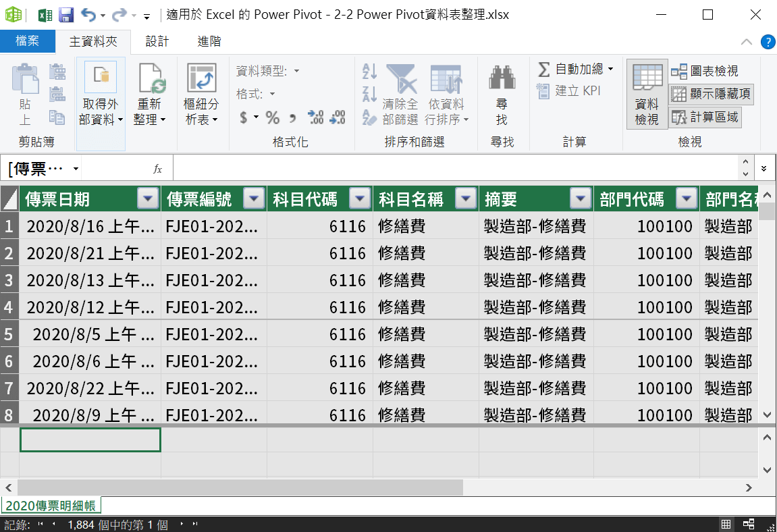Open quick access toolbar customize arrow
The image size is (777, 532).
click(146, 16)
